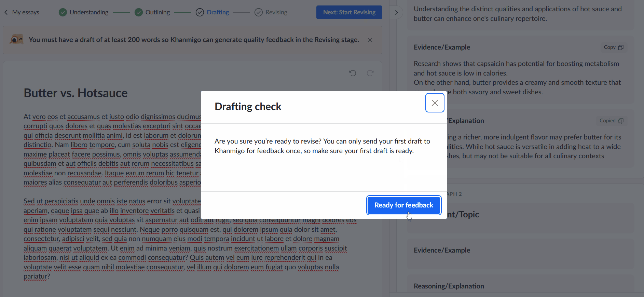Click Paragraph 2 Evidence/Example heading
Image resolution: width=644 pixels, height=297 pixels.
coord(442,250)
